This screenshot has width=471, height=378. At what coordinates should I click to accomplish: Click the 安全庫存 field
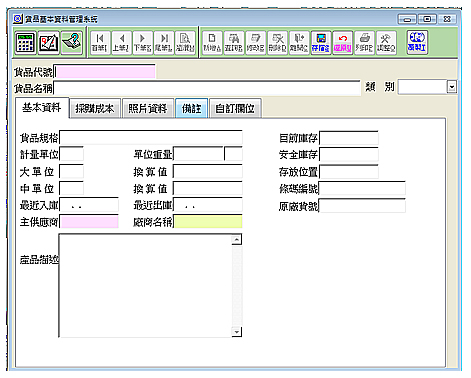(349, 154)
